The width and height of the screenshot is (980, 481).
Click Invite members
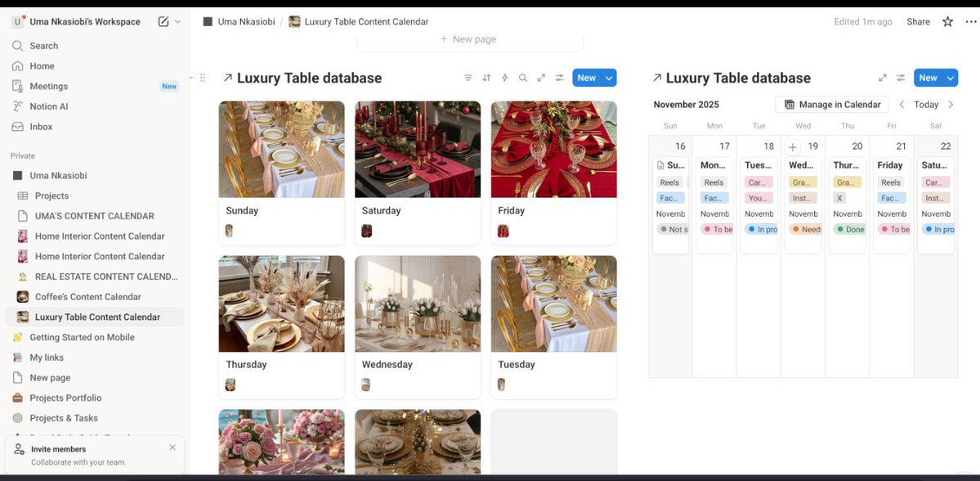(x=59, y=449)
